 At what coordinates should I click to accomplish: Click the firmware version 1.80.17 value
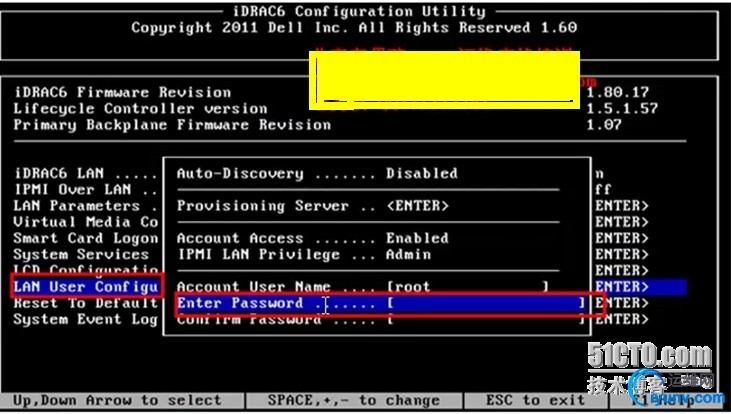pyautogui.click(x=618, y=92)
